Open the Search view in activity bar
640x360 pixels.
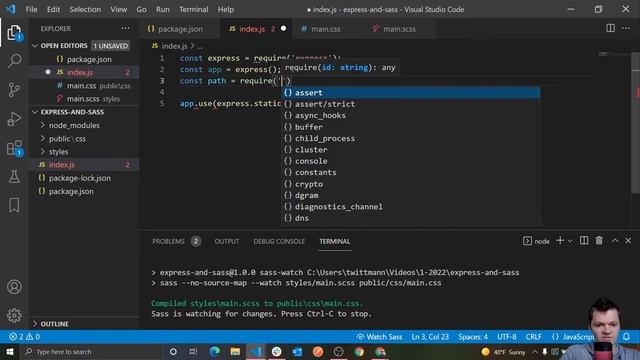[x=14, y=61]
